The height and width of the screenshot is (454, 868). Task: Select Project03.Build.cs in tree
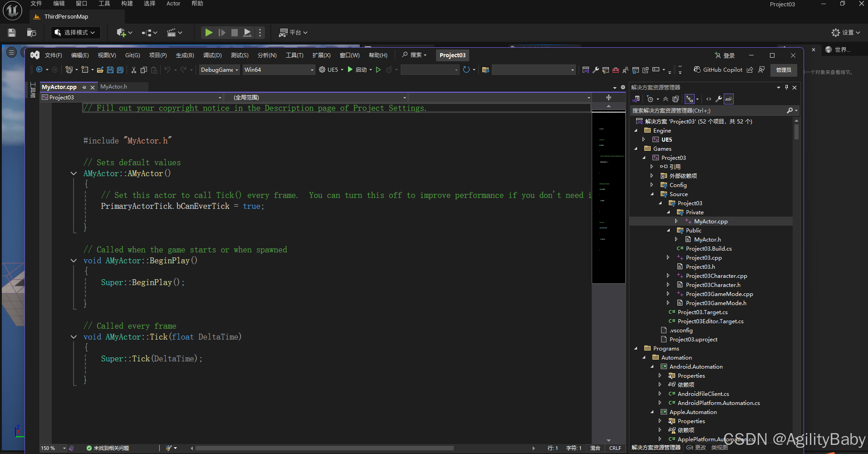[709, 248]
